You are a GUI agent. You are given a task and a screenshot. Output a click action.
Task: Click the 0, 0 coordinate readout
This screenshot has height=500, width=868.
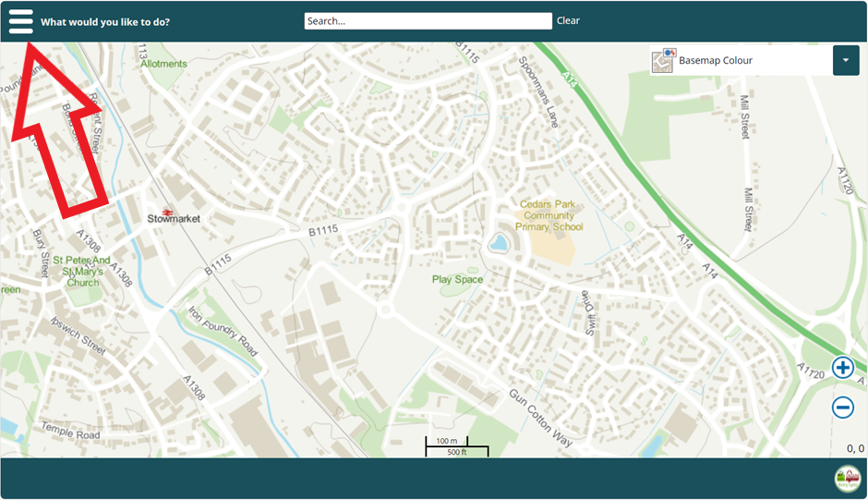(x=854, y=448)
